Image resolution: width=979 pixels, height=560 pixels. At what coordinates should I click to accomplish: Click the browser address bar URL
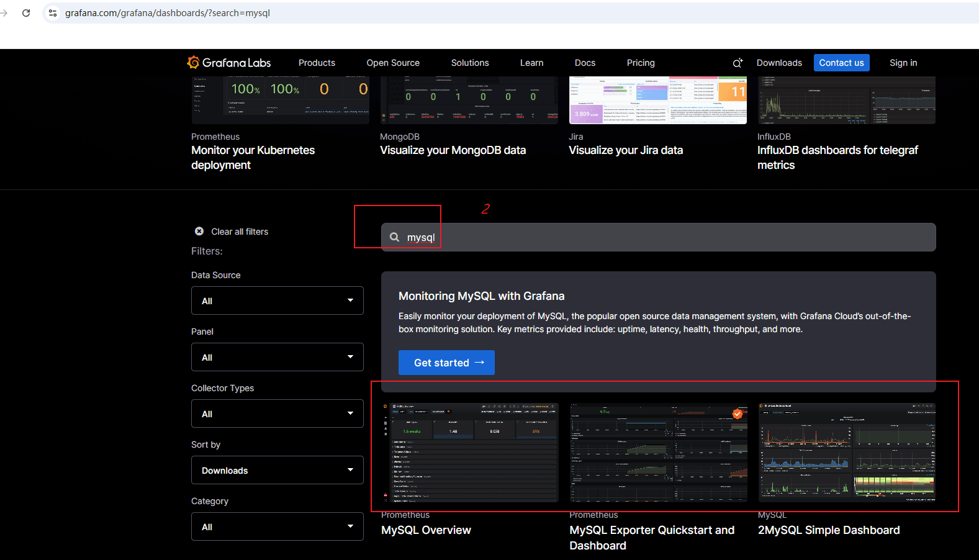[168, 13]
